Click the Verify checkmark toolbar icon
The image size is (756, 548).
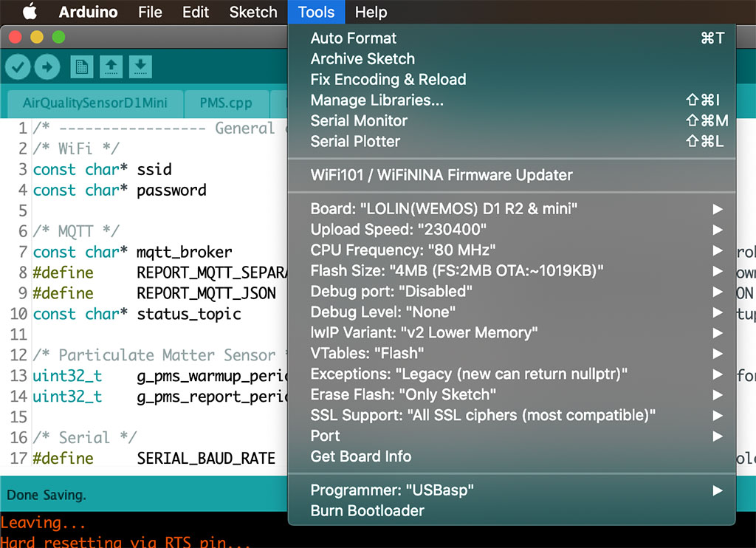click(18, 67)
